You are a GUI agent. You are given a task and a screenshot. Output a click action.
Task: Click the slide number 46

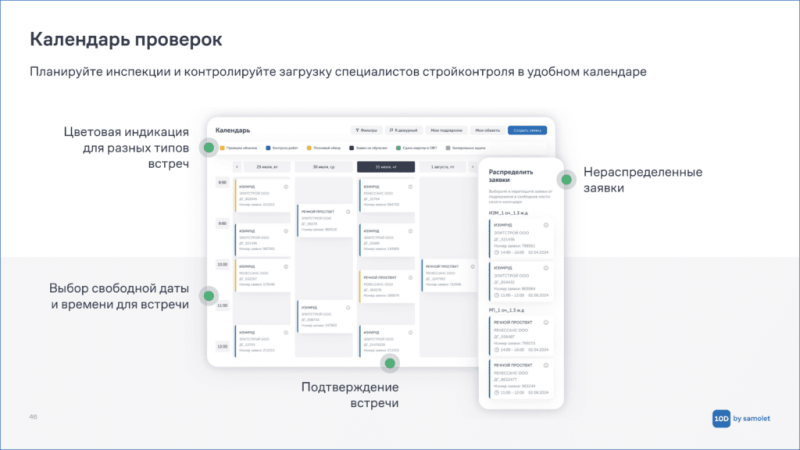(x=33, y=417)
